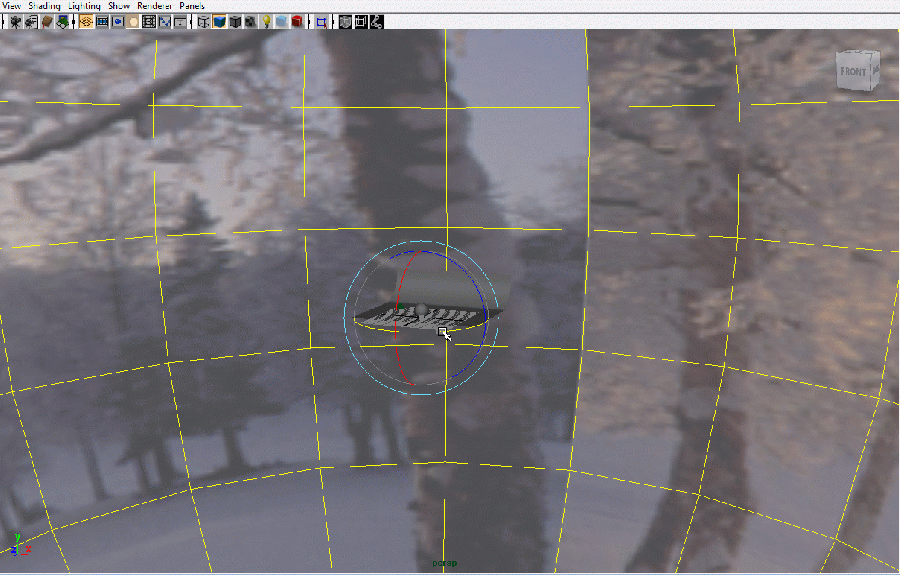Open the View menu
Image resolution: width=900 pixels, height=575 pixels.
pos(12,6)
